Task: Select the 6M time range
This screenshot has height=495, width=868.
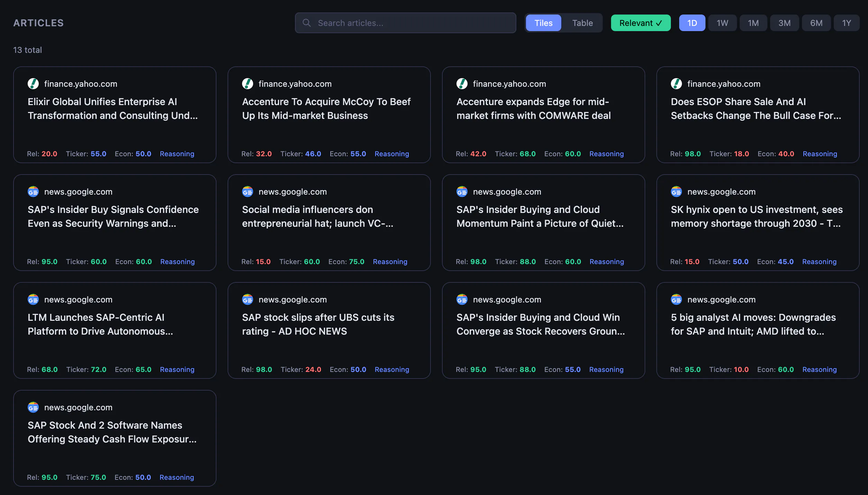Action: tap(816, 23)
